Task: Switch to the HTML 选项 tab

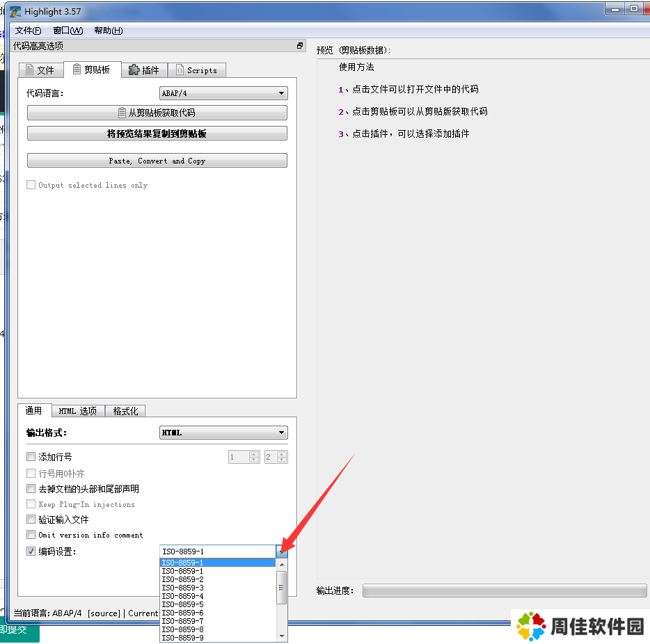Action: point(78,411)
